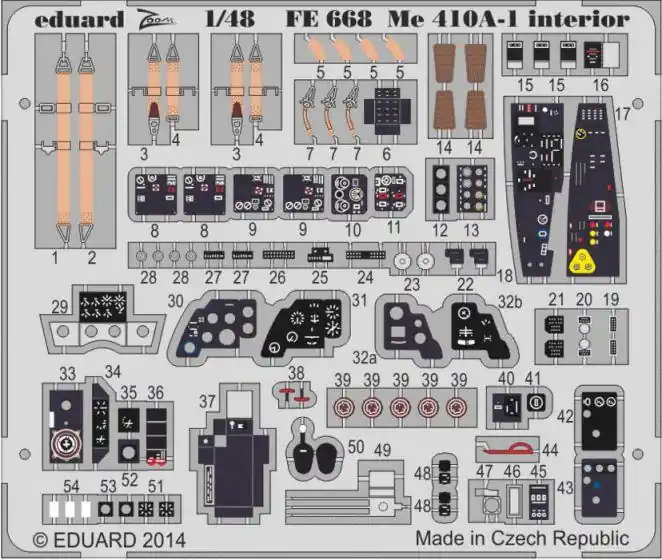Click the dark panel part numbered 42

point(600,421)
